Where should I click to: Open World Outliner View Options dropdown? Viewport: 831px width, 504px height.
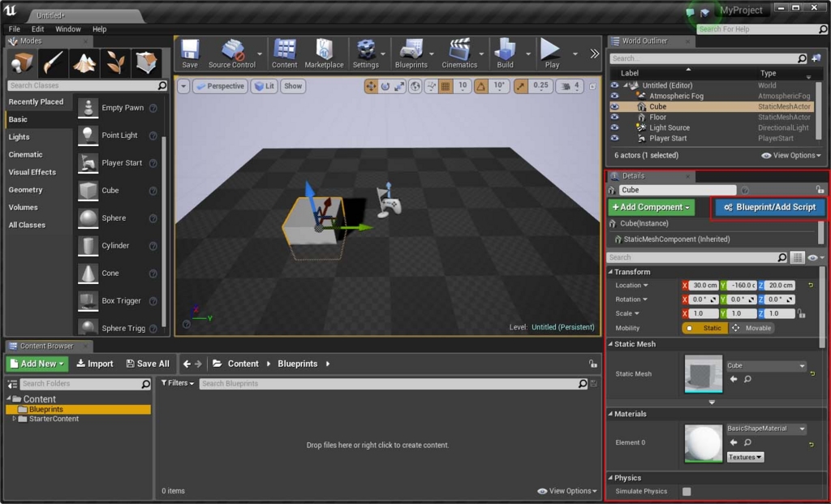point(791,155)
